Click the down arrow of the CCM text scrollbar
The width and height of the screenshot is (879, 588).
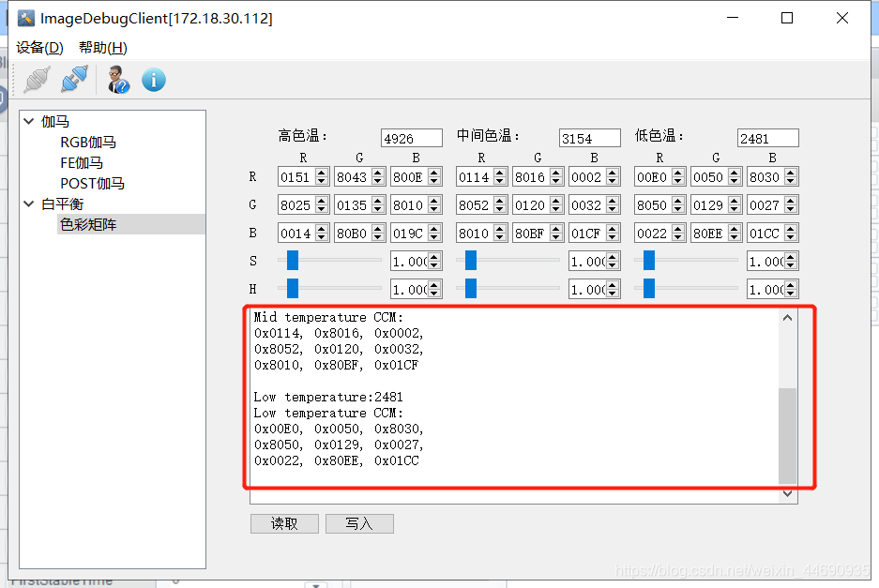pos(788,493)
